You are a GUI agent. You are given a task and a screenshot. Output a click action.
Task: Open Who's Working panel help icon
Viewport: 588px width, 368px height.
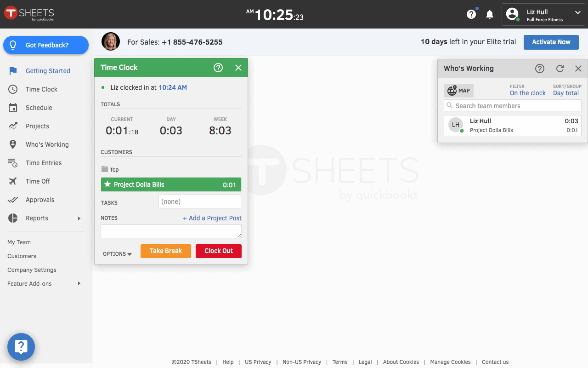coord(540,69)
